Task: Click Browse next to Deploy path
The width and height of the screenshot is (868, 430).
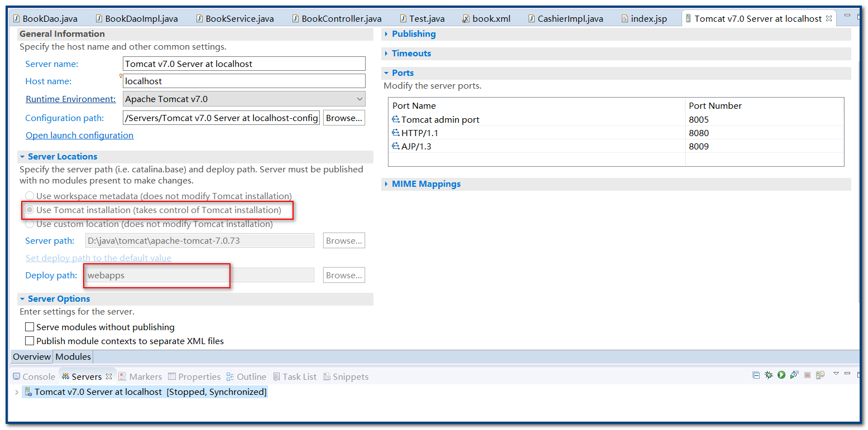Action: (x=344, y=275)
